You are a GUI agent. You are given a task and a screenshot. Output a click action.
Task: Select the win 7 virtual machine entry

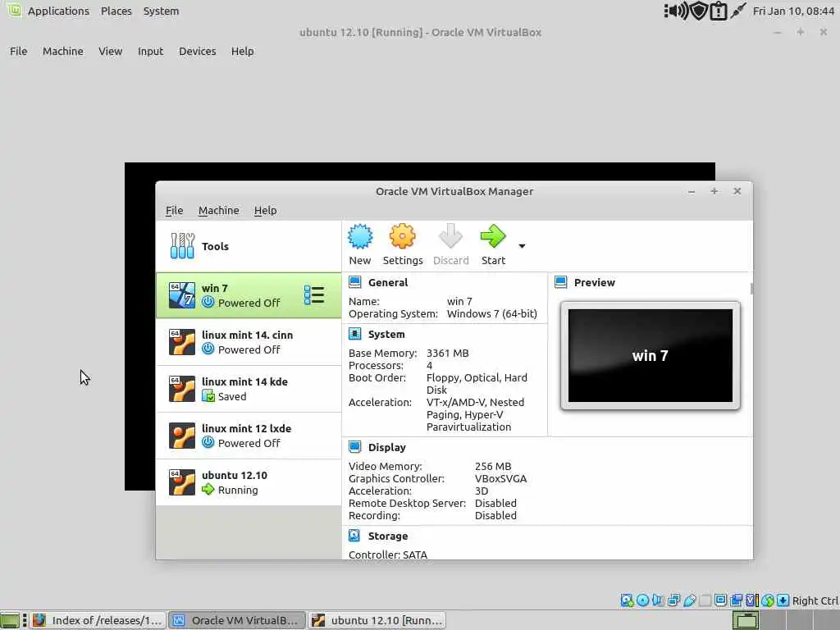248,295
